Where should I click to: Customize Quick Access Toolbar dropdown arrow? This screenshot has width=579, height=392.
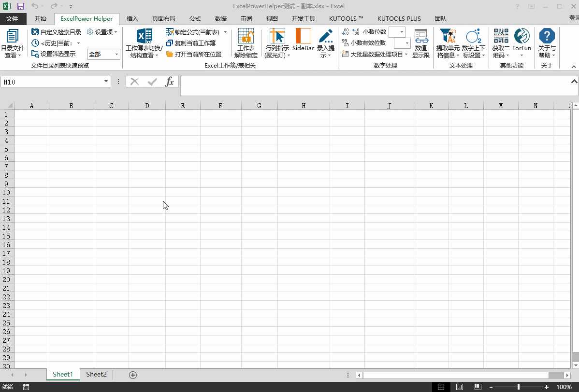tap(71, 7)
